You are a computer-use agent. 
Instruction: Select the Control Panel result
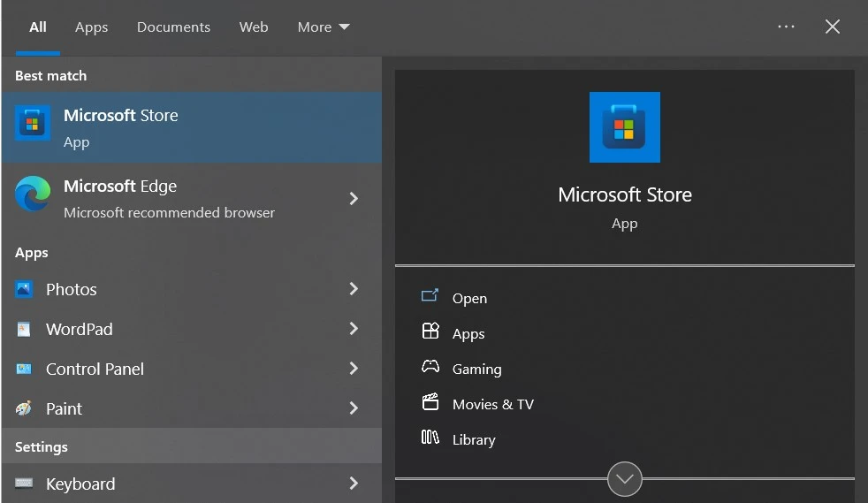[192, 369]
